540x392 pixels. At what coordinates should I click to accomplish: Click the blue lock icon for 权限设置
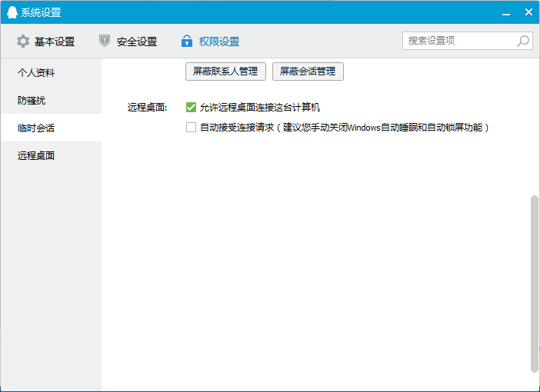click(x=186, y=42)
